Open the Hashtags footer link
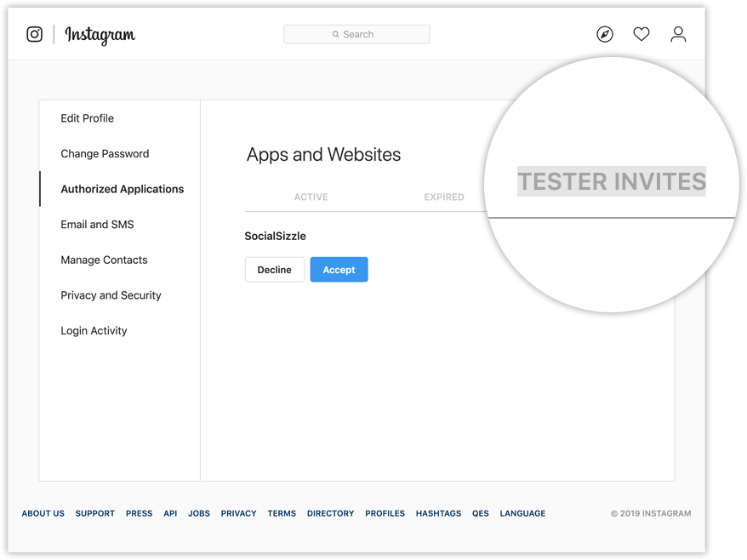This screenshot has width=747, height=560. click(438, 513)
